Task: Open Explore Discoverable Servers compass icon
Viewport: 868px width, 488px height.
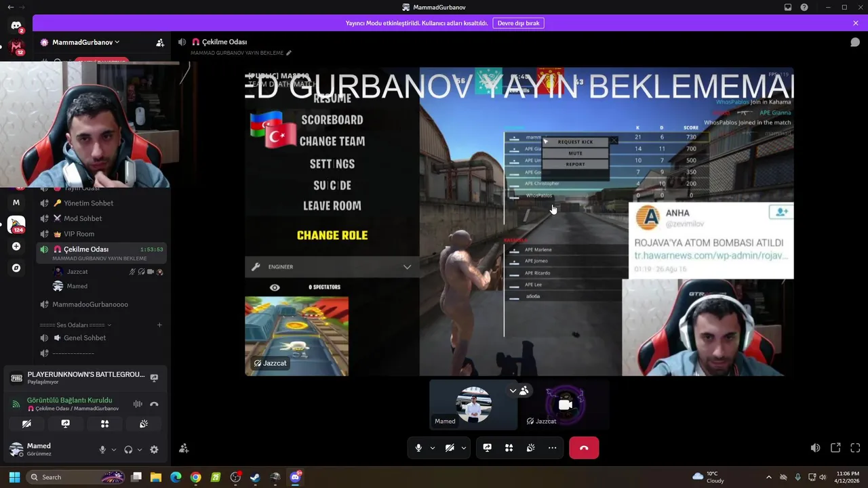Action: [x=16, y=268]
